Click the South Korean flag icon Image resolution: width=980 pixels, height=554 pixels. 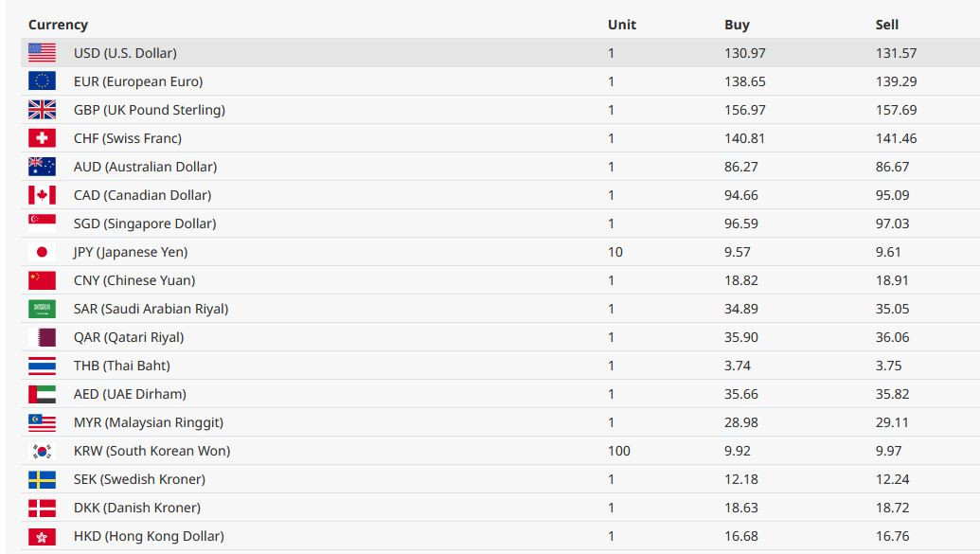(x=42, y=451)
